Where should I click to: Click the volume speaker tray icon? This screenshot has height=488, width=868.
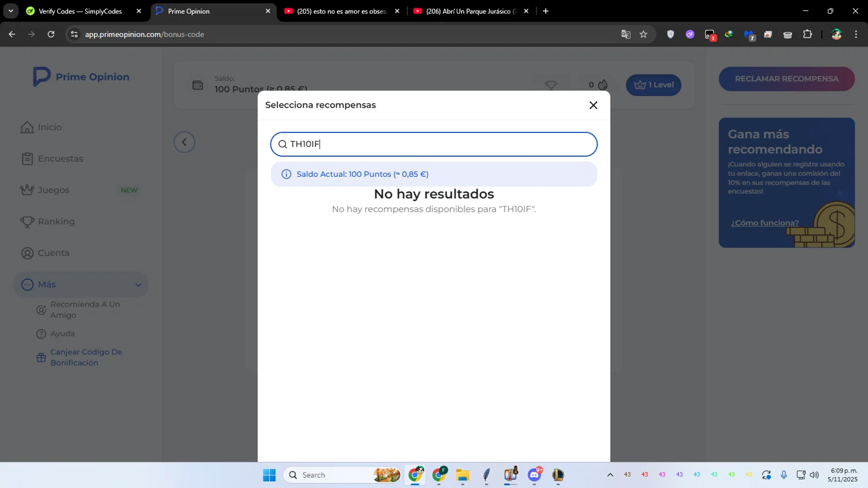[814, 475]
